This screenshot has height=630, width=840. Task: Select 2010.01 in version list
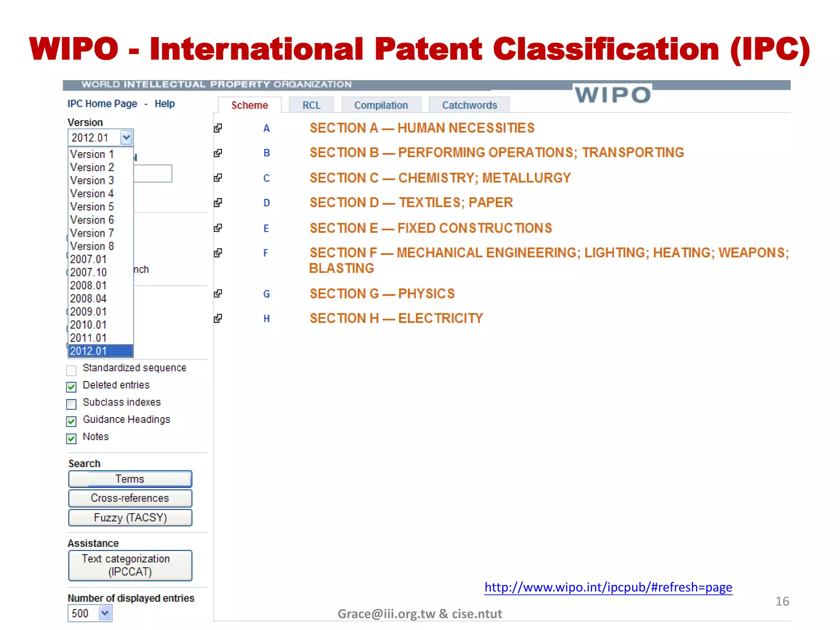[100, 325]
